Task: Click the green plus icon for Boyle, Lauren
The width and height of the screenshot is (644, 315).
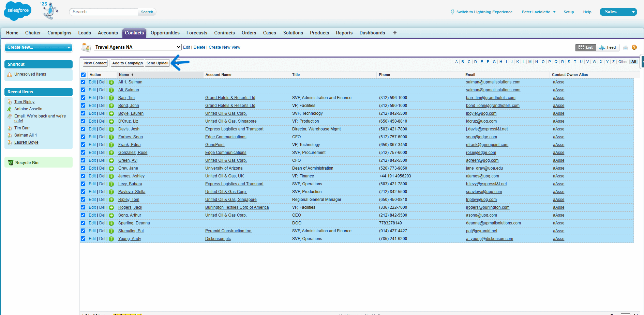Action: click(x=111, y=114)
